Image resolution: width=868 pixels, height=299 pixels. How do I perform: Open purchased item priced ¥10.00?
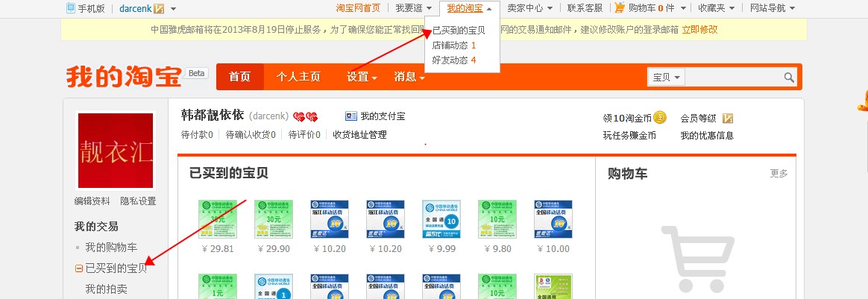(553, 219)
